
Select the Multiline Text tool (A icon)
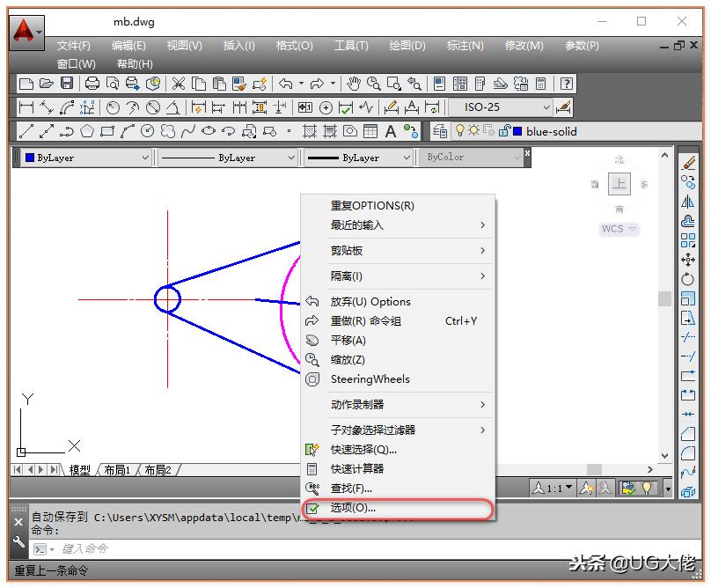coord(391,132)
